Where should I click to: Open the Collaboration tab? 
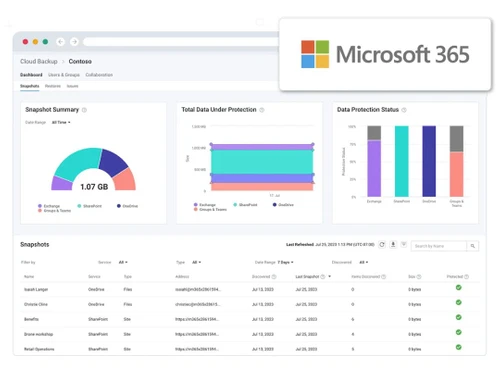(x=99, y=75)
